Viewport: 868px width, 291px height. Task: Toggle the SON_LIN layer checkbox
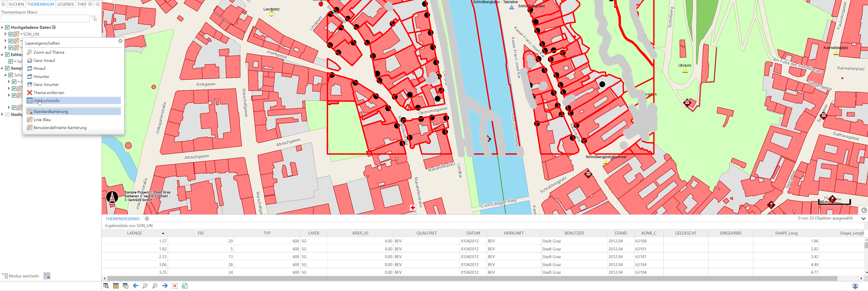pos(11,34)
